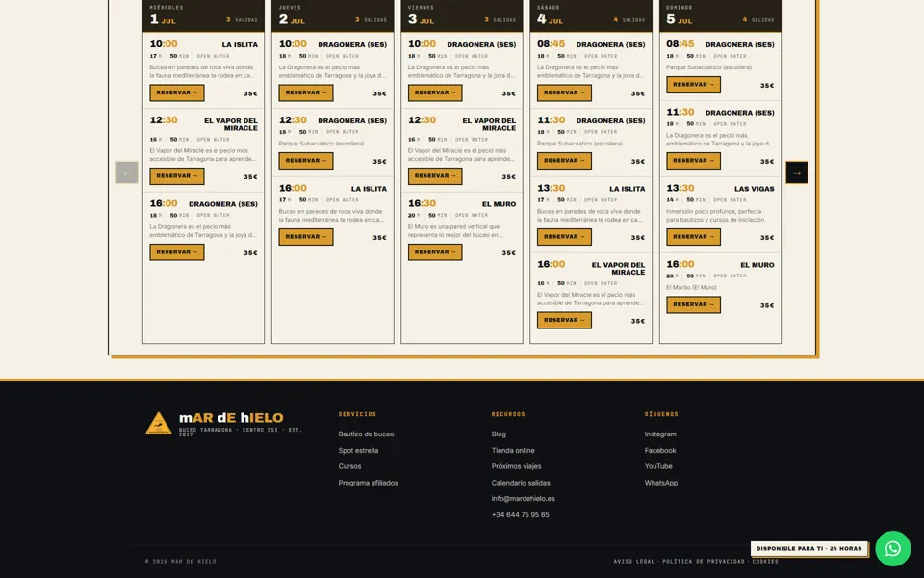Image resolution: width=924 pixels, height=578 pixels.
Task: Select the Miércoles 1 Jul day header
Action: (203, 15)
